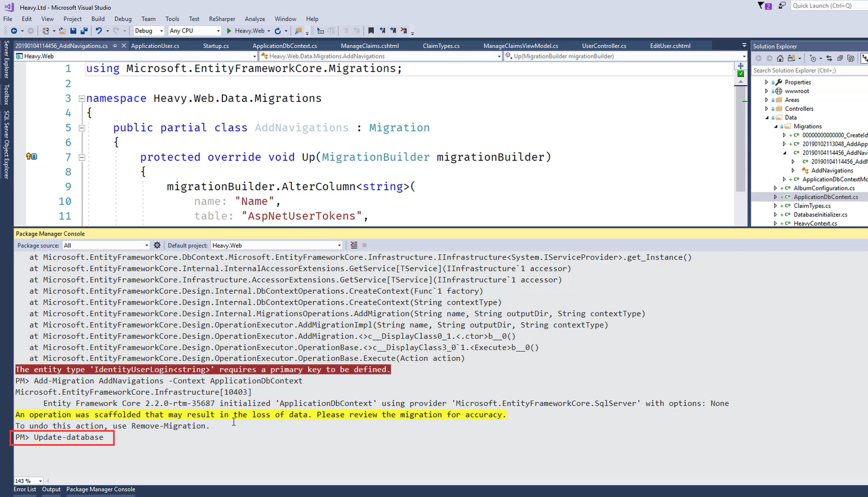Collapse the Up method at line 7
Viewport: 868px width, 497px height.
pos(82,157)
